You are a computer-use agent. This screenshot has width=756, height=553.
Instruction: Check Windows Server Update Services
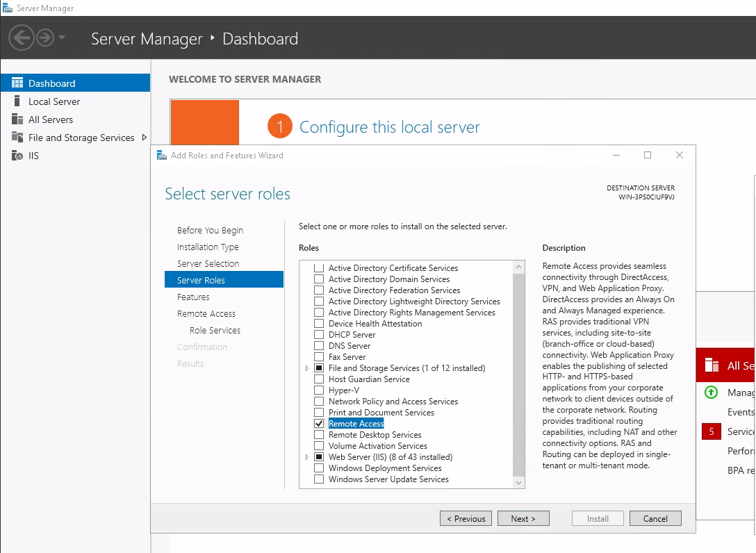319,479
